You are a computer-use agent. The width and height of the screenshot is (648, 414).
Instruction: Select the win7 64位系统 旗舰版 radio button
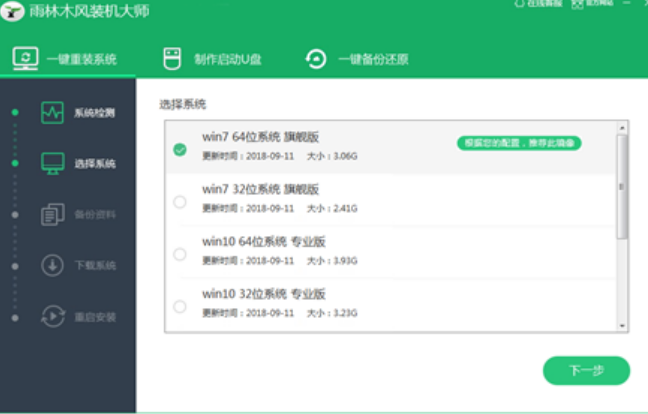point(180,150)
